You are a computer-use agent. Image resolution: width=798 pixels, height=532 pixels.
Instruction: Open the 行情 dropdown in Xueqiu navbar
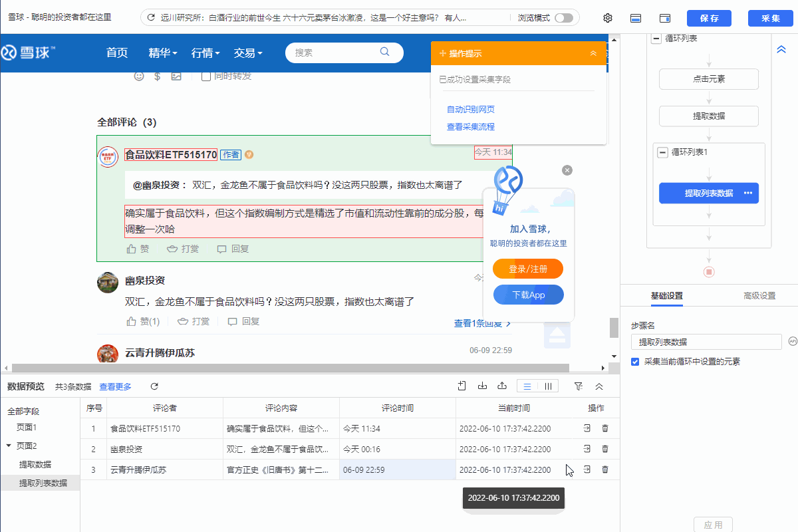click(x=205, y=53)
